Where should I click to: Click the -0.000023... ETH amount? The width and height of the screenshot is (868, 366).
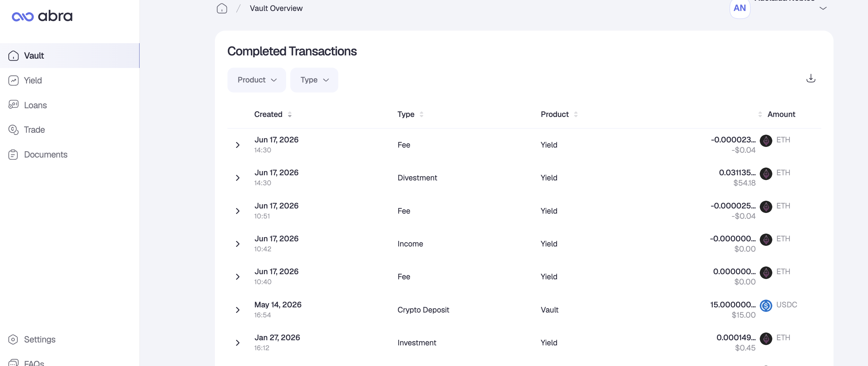click(x=733, y=140)
